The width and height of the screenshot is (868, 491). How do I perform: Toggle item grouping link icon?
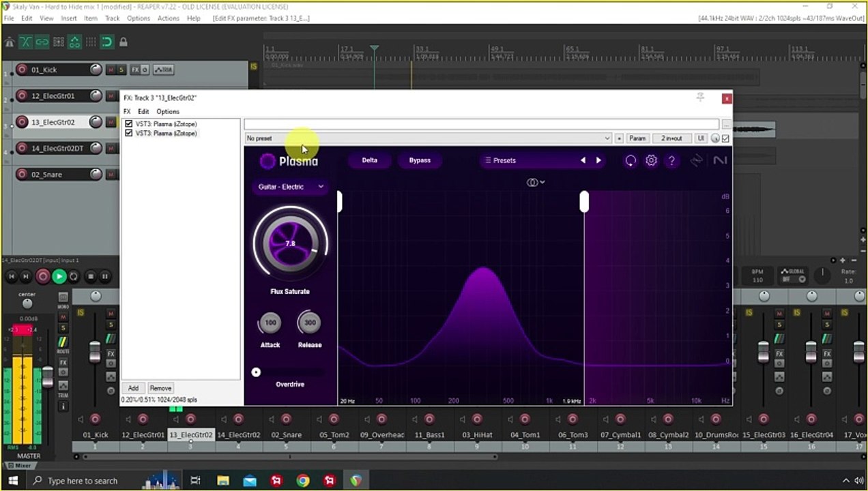[x=42, y=42]
